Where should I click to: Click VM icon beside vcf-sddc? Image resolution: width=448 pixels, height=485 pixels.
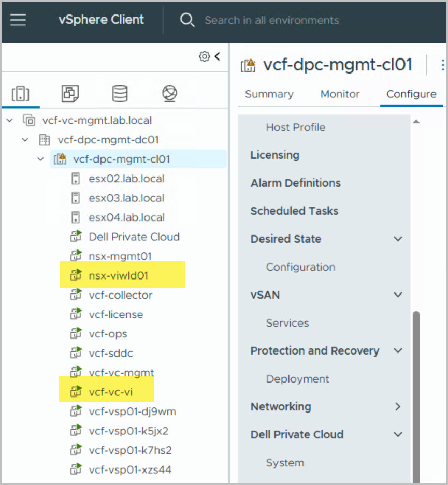(x=76, y=352)
